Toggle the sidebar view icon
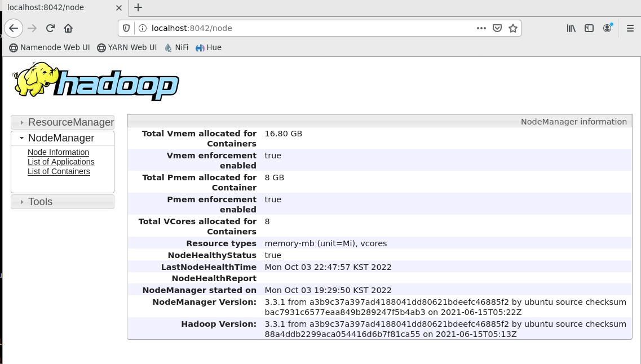641x364 pixels. 589,28
